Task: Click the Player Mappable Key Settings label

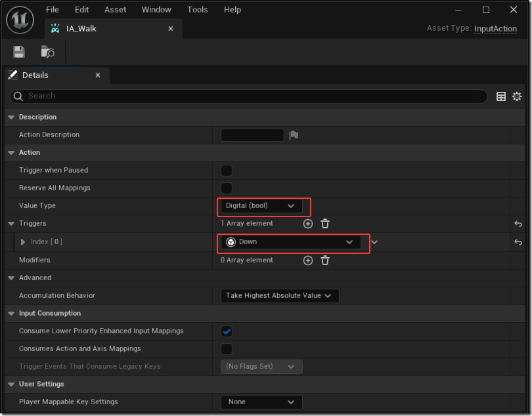Action: pos(68,402)
